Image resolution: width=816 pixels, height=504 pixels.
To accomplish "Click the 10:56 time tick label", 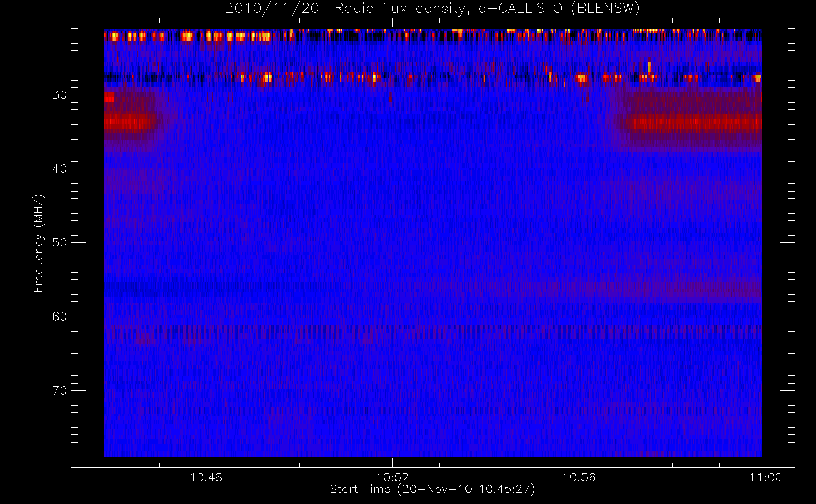I will (579, 477).
